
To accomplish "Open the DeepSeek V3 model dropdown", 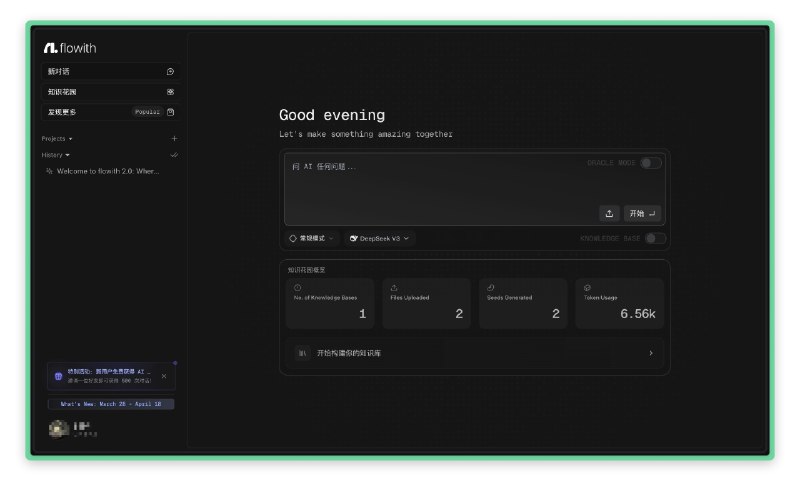I will pos(379,238).
